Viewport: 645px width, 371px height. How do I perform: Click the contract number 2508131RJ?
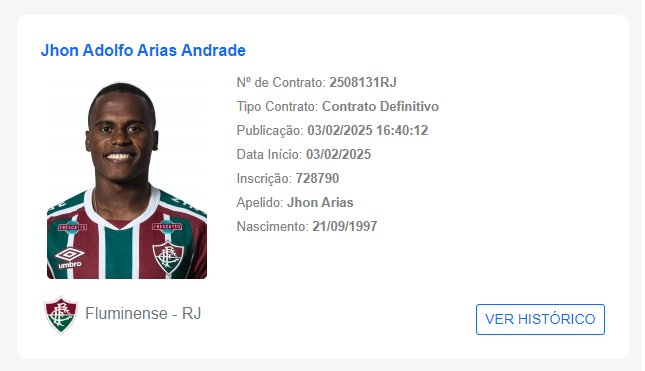click(363, 82)
